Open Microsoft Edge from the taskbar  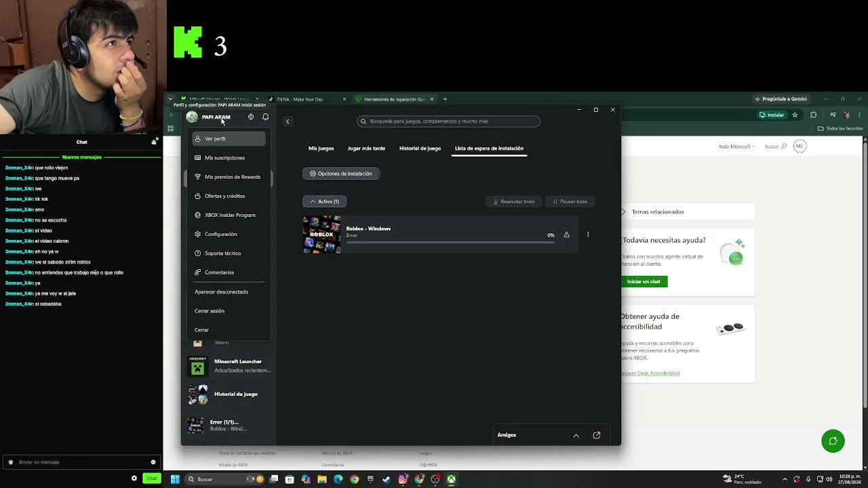click(x=338, y=479)
